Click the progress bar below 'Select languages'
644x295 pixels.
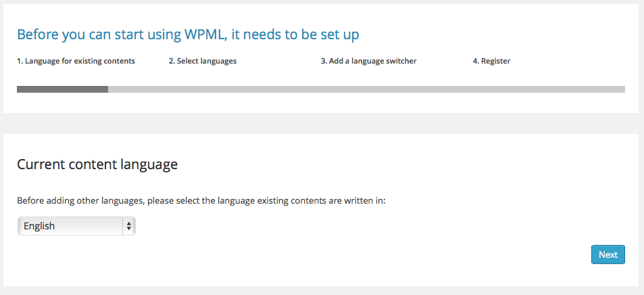[x=203, y=89]
